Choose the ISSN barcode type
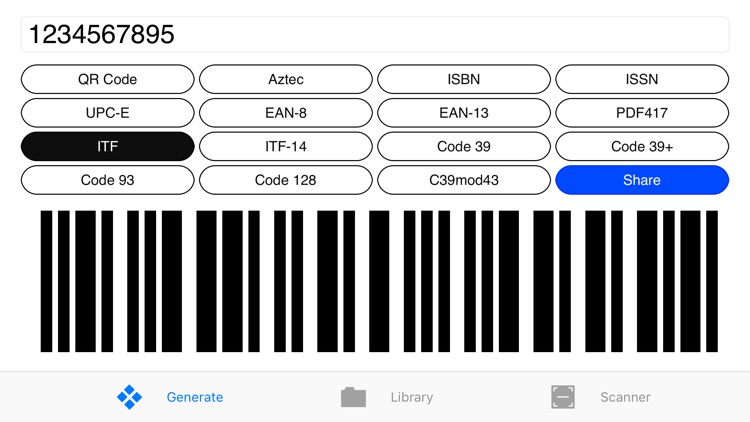 (642, 79)
